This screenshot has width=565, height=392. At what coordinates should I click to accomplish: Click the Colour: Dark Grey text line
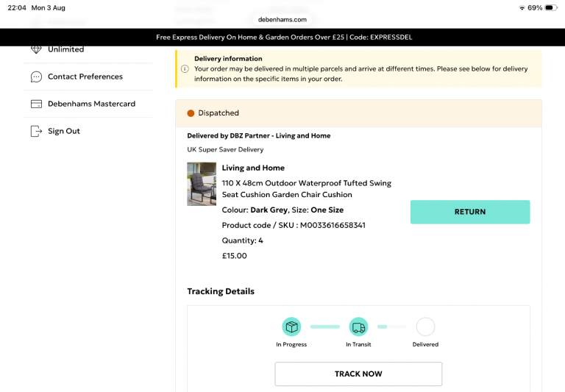pyautogui.click(x=282, y=210)
